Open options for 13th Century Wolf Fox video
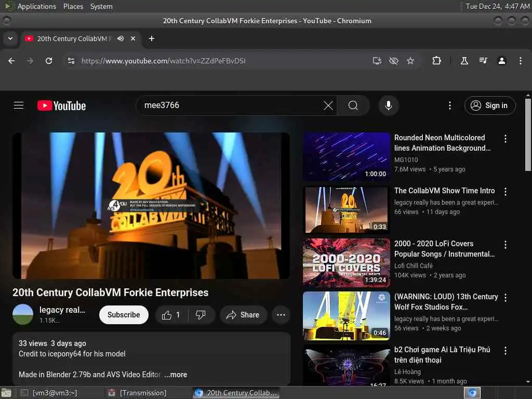The width and height of the screenshot is (532, 399). pos(506,298)
